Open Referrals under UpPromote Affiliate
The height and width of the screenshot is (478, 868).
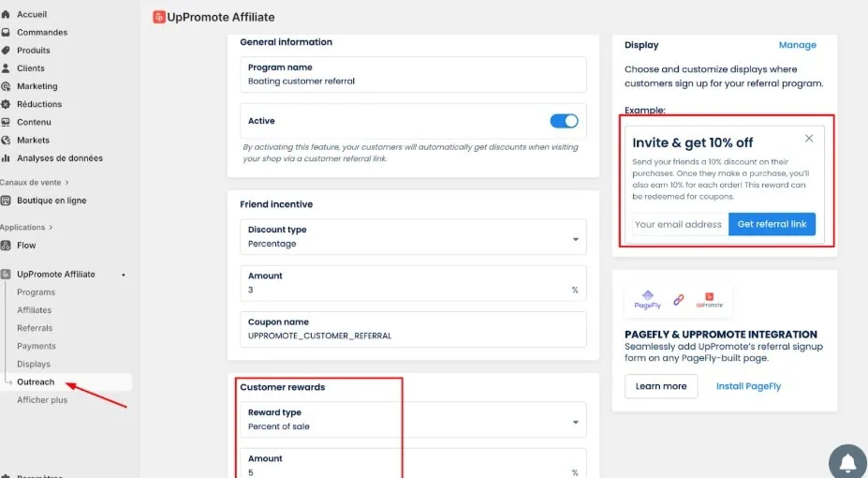[35, 328]
